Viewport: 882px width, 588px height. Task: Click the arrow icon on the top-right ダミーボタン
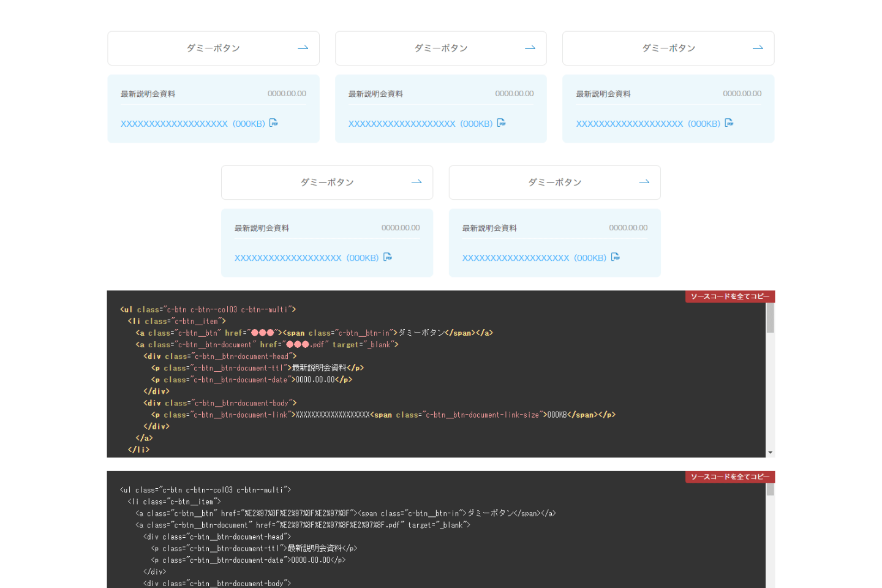coord(758,47)
